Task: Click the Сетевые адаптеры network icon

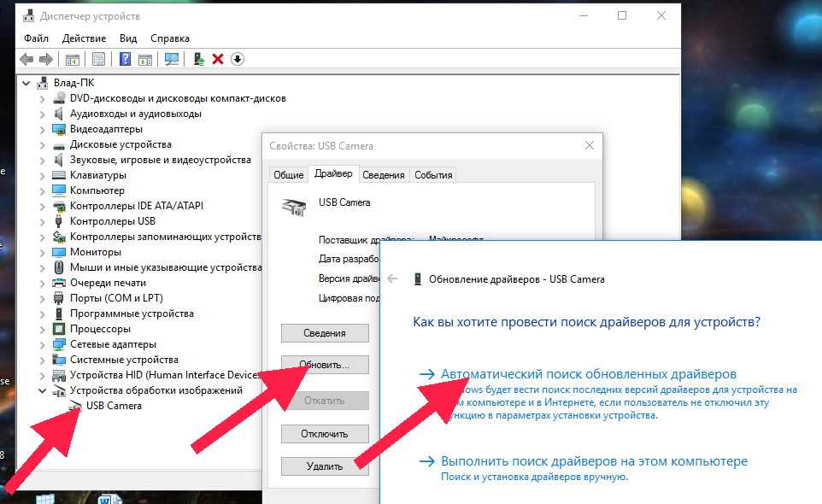Action: 59,344
